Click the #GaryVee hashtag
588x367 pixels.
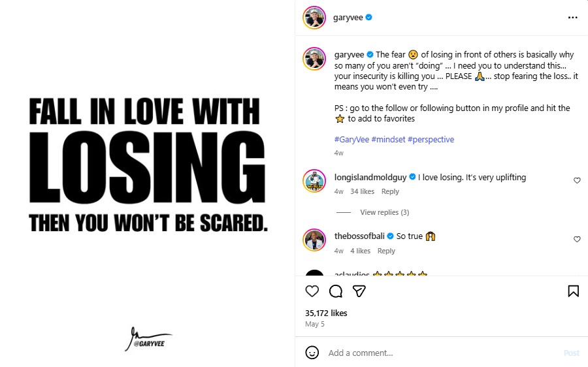pos(351,140)
